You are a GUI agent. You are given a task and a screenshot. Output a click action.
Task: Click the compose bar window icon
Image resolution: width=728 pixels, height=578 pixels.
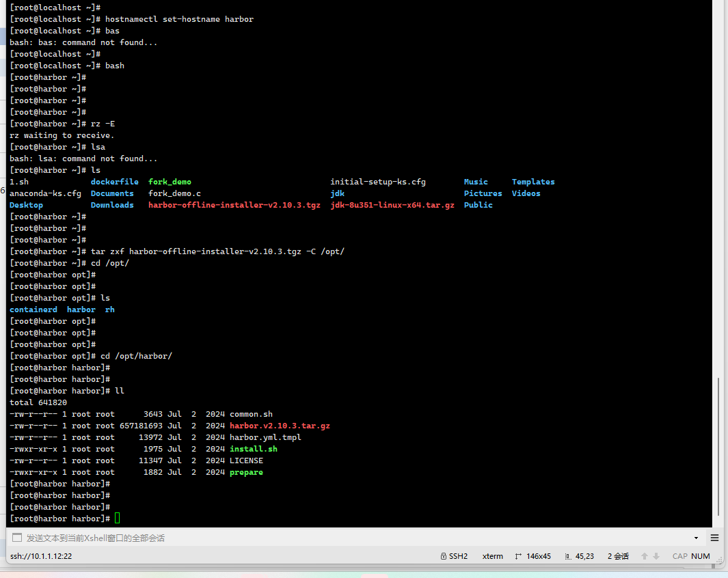click(x=17, y=538)
